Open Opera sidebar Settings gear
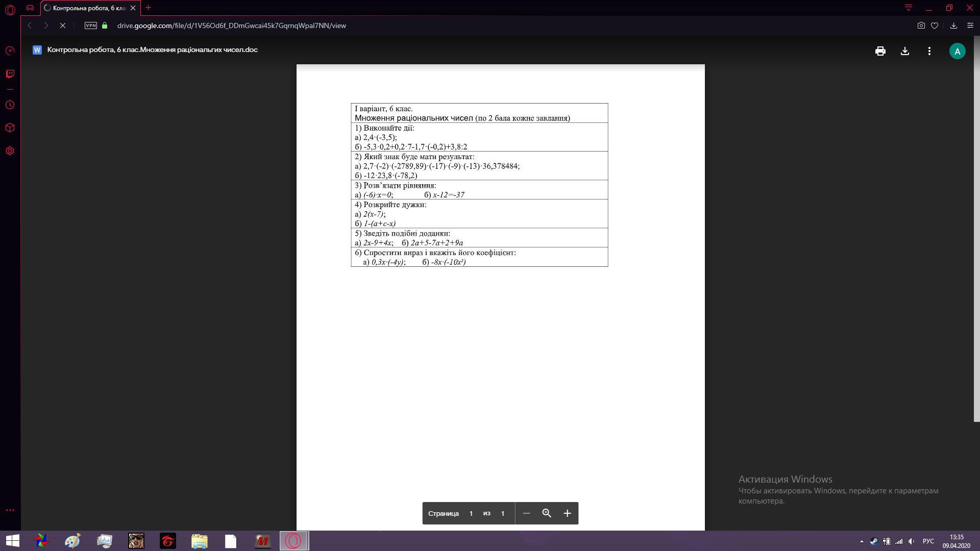This screenshot has height=551, width=980. [10, 151]
